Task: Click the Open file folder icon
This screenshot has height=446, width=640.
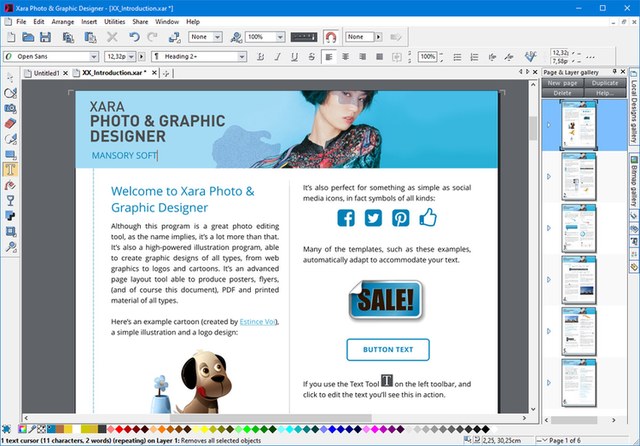Action: [28, 38]
